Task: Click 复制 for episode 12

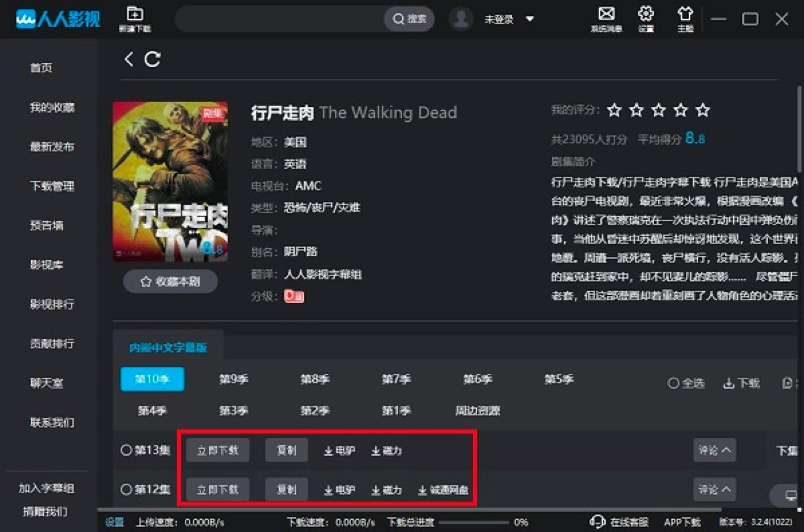Action: 287,489
